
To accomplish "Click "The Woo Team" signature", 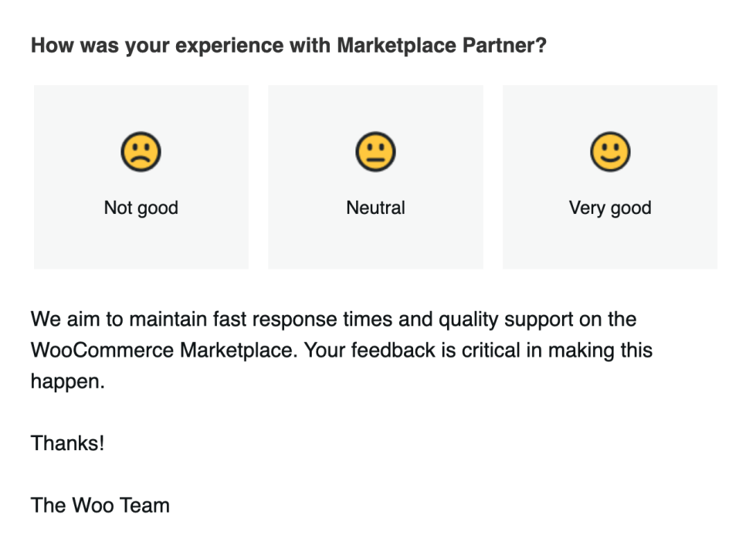I will click(100, 506).
